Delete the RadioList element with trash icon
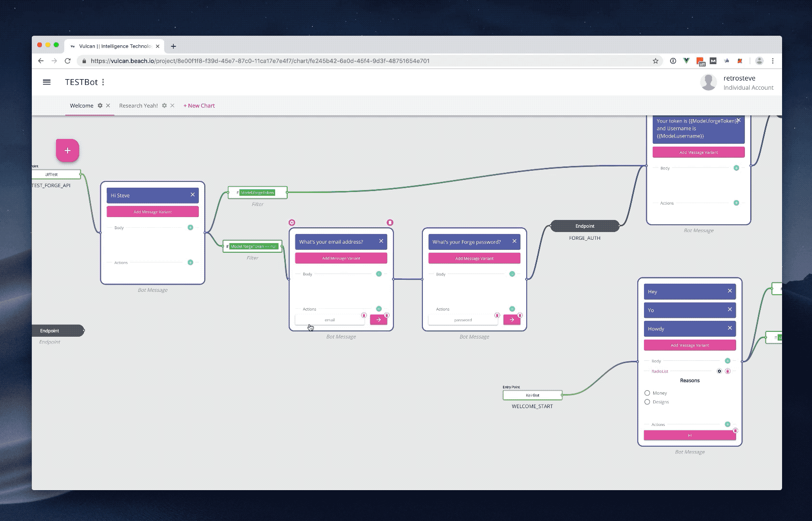 [728, 371]
